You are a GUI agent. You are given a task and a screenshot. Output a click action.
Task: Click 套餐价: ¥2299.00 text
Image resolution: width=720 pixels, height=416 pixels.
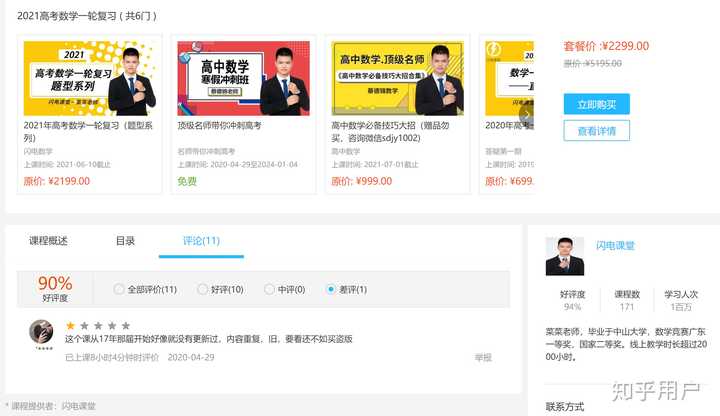(x=606, y=46)
